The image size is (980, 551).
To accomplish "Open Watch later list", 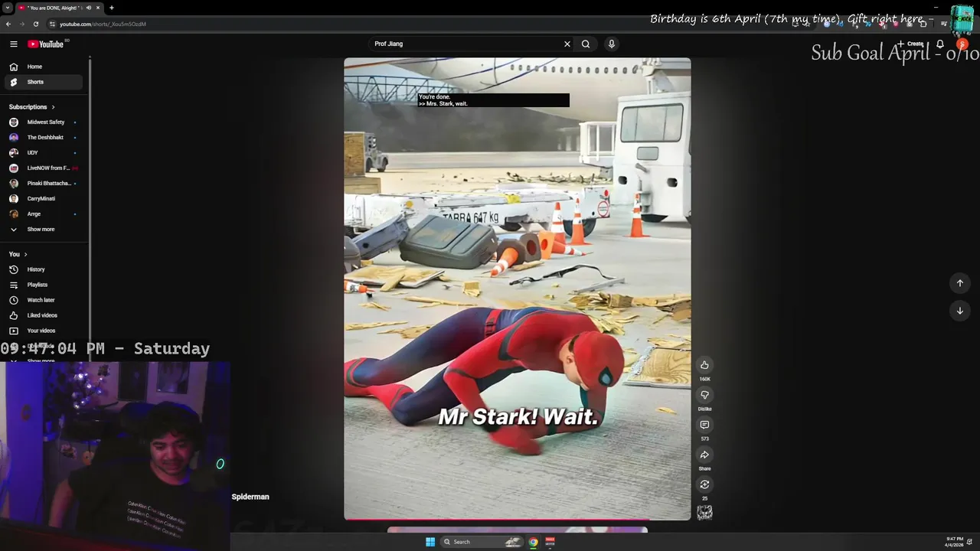I will [43, 300].
